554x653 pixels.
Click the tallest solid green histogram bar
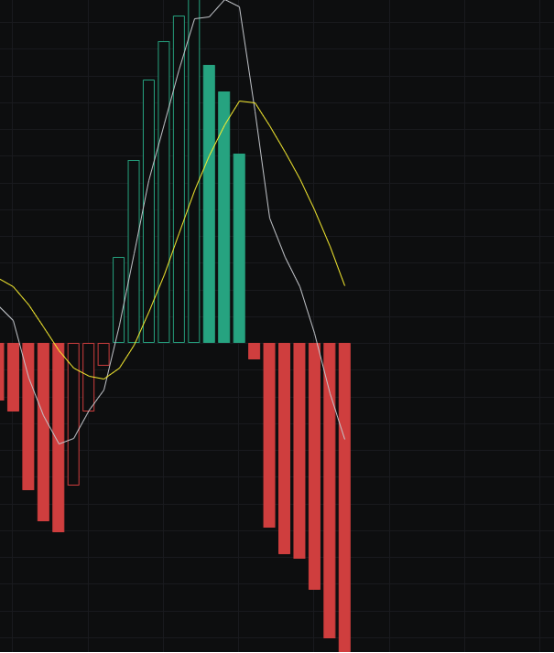209,204
